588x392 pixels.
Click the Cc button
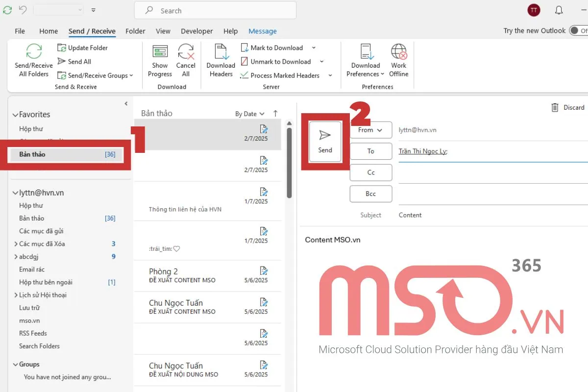pyautogui.click(x=370, y=172)
